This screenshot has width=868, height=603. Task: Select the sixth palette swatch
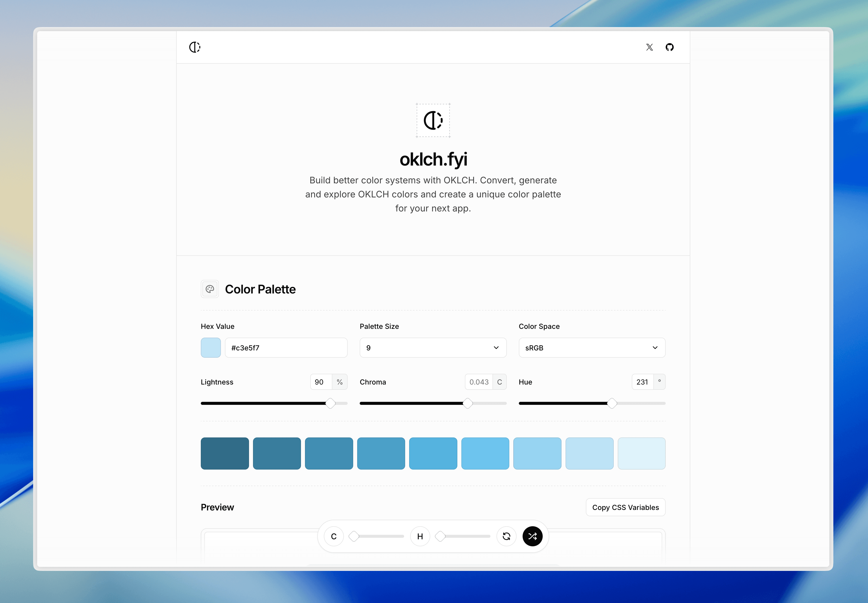tap(485, 454)
